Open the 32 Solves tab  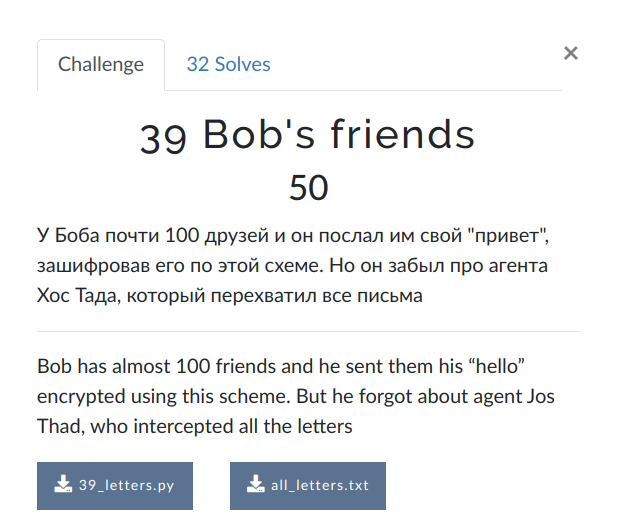[228, 65]
